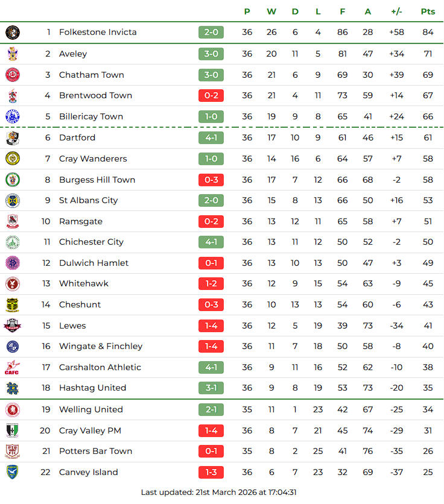
Task: Click the Billericay Town blue crest
Action: (x=13, y=116)
